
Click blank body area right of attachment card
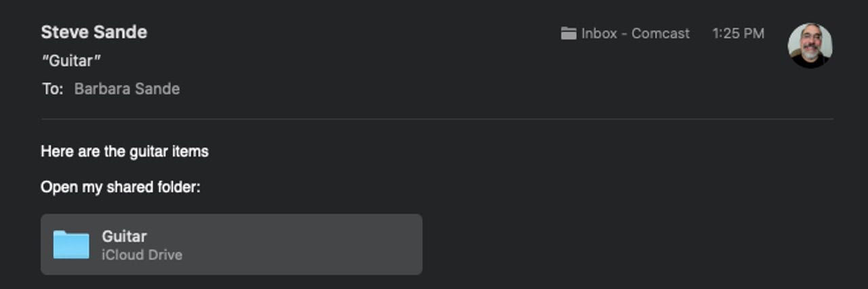pyautogui.click(x=610, y=244)
